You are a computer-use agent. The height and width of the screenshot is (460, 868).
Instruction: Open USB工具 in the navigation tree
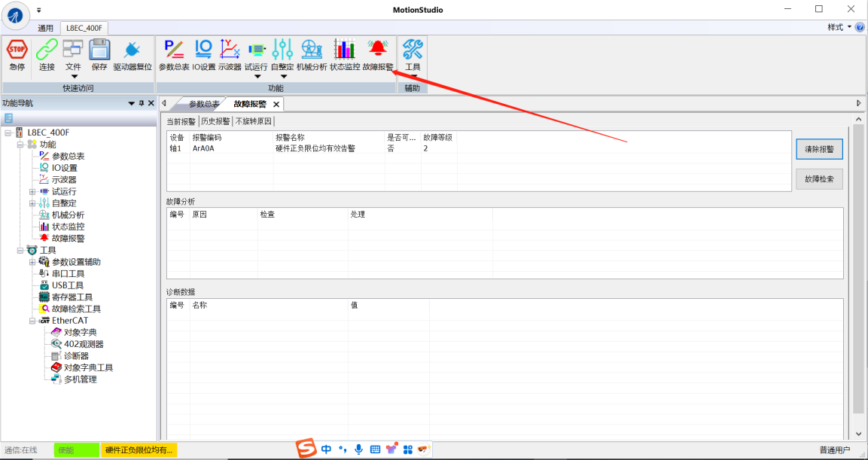click(x=68, y=285)
